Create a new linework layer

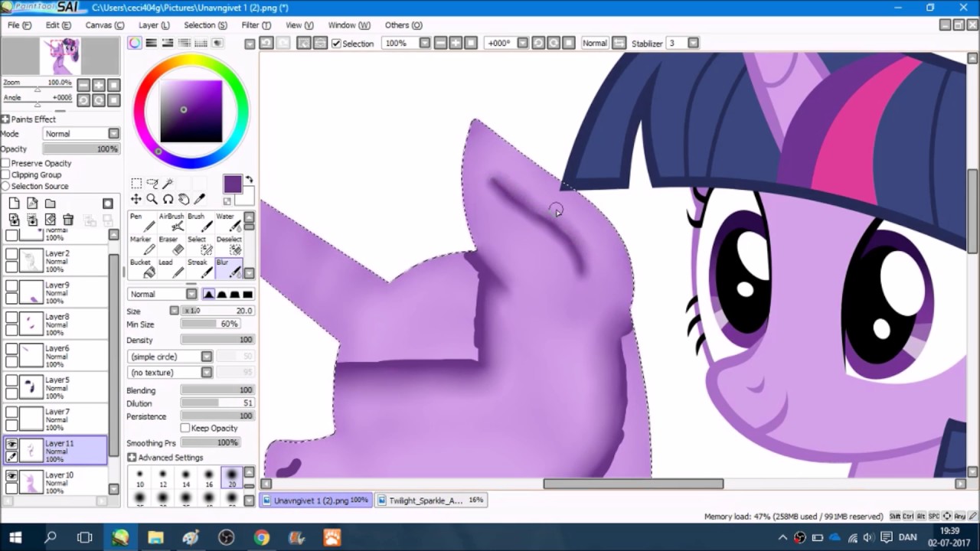tap(32, 204)
